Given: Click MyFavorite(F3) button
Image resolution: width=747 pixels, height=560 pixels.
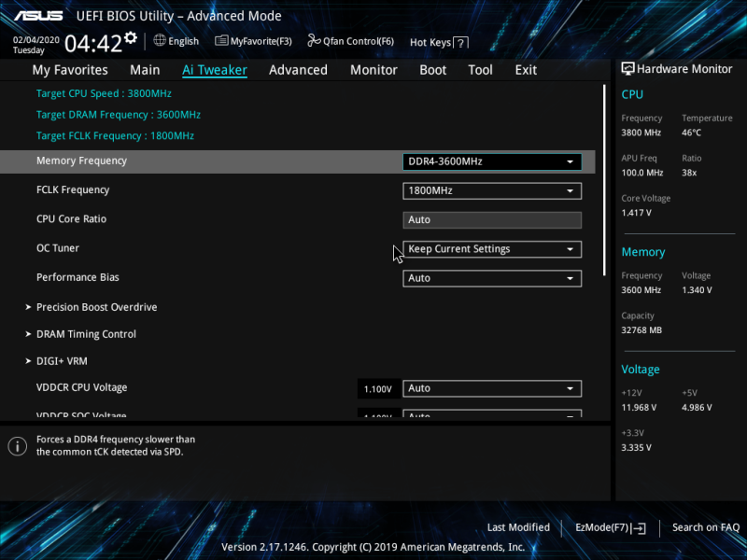Looking at the screenshot, I should pyautogui.click(x=253, y=41).
